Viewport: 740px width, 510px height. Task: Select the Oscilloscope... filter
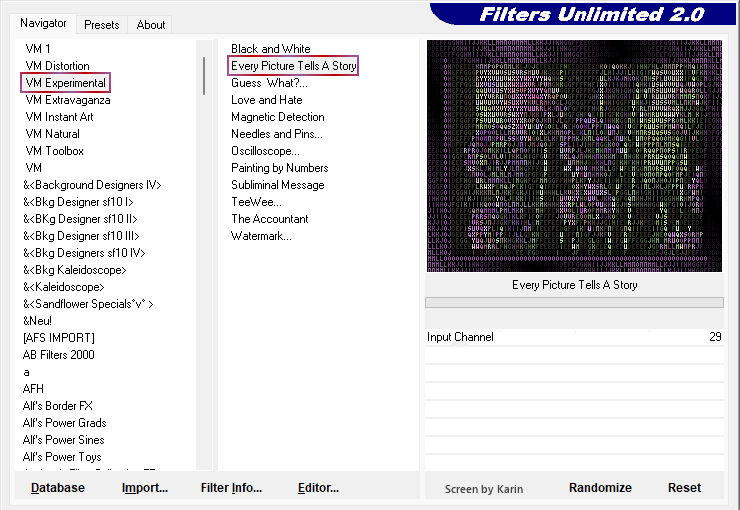(265, 151)
